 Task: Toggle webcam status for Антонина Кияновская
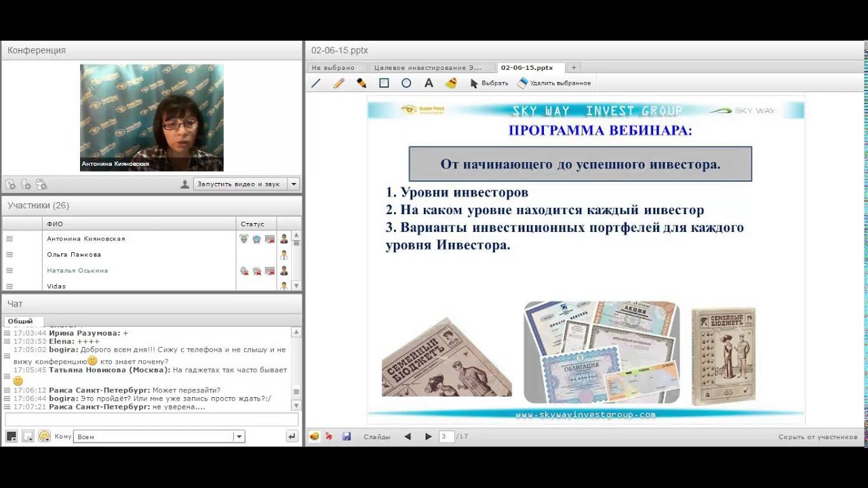(x=257, y=239)
